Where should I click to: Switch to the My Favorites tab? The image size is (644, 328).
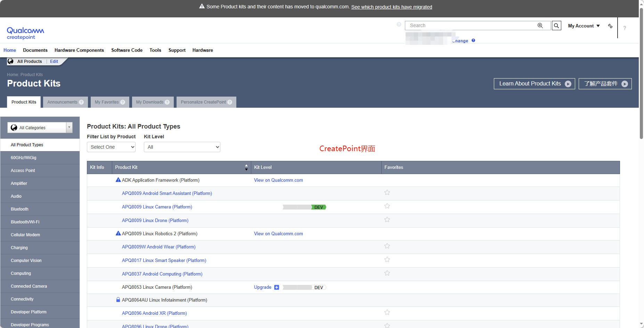(110, 102)
